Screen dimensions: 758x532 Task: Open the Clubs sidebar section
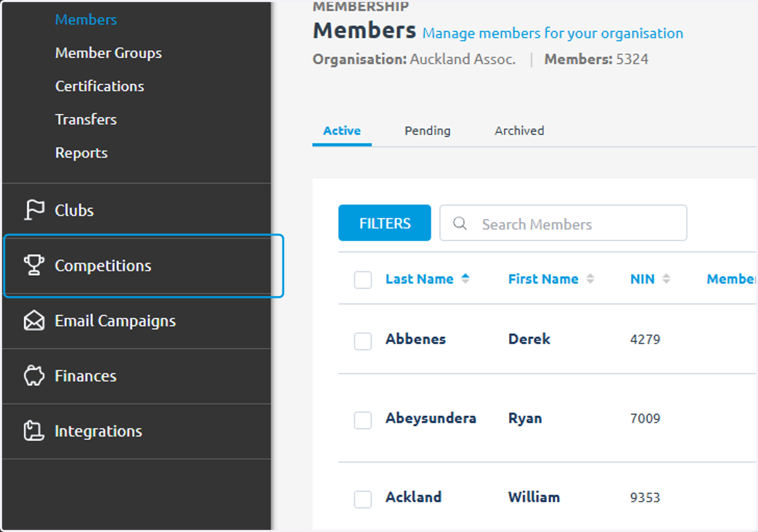136,211
